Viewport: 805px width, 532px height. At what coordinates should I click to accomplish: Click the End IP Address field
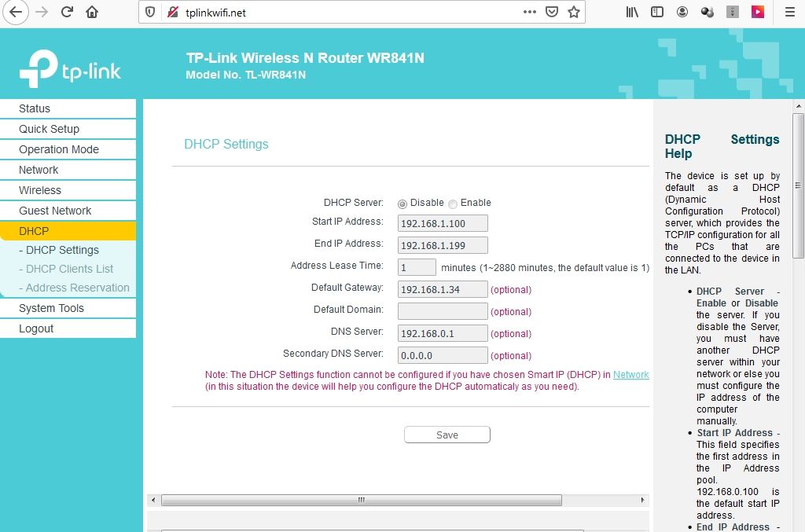pyautogui.click(x=443, y=245)
